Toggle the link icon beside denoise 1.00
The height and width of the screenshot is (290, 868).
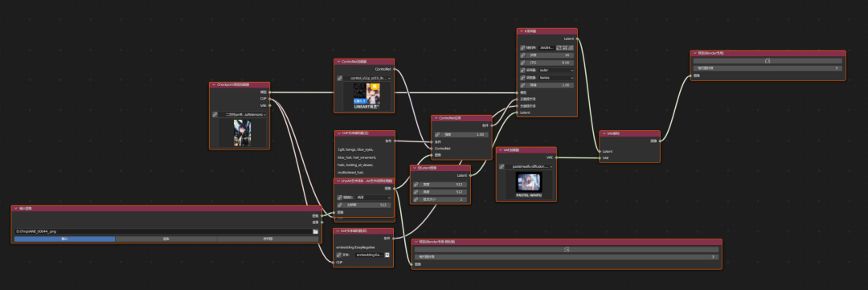tap(522, 85)
